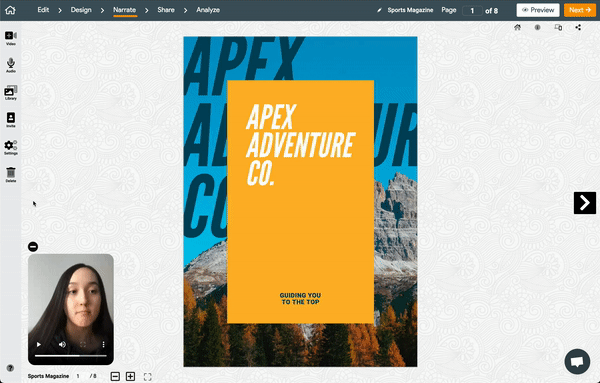The image size is (600, 383).
Task: Open the video player more options menu
Action: 103,344
